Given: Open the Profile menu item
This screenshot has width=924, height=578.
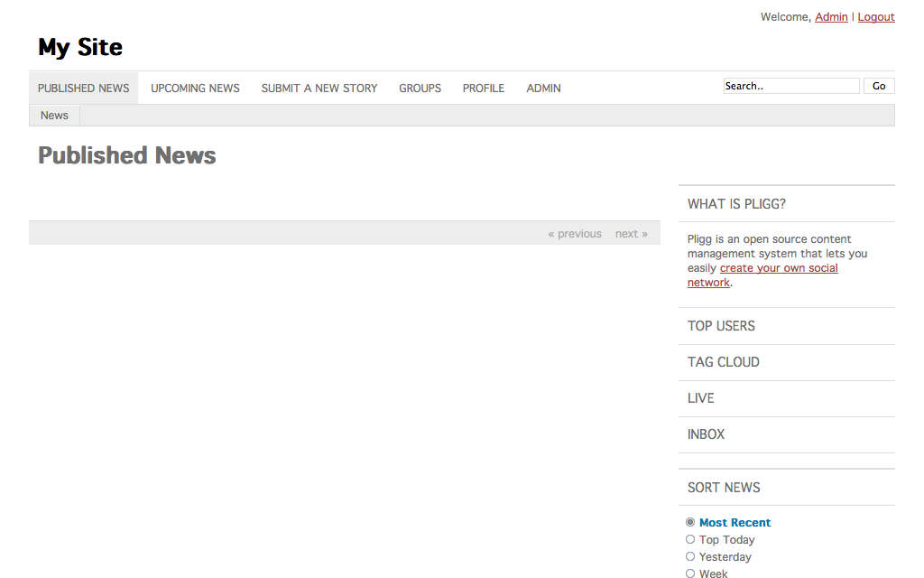Looking at the screenshot, I should click(x=483, y=89).
